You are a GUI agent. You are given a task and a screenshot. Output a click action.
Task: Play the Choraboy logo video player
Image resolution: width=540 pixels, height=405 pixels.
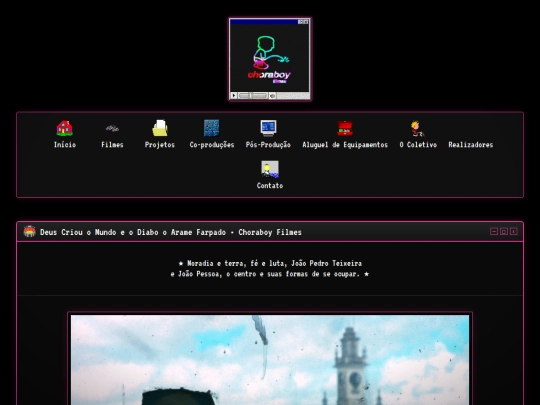[234, 95]
